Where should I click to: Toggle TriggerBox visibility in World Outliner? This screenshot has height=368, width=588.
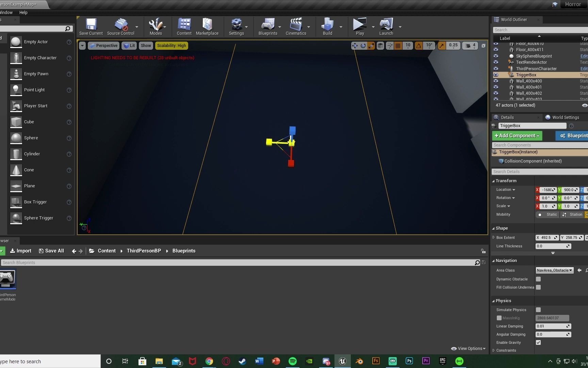tap(496, 75)
